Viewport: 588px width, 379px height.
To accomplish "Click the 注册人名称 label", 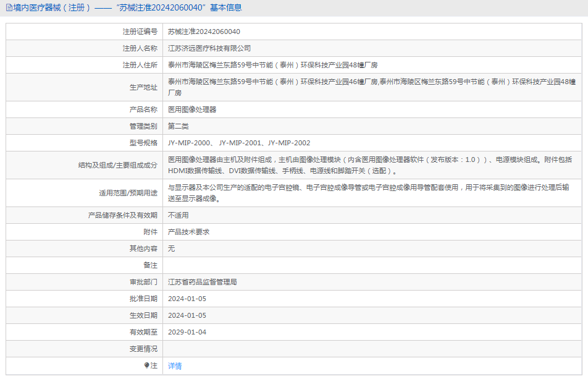I will coord(140,48).
